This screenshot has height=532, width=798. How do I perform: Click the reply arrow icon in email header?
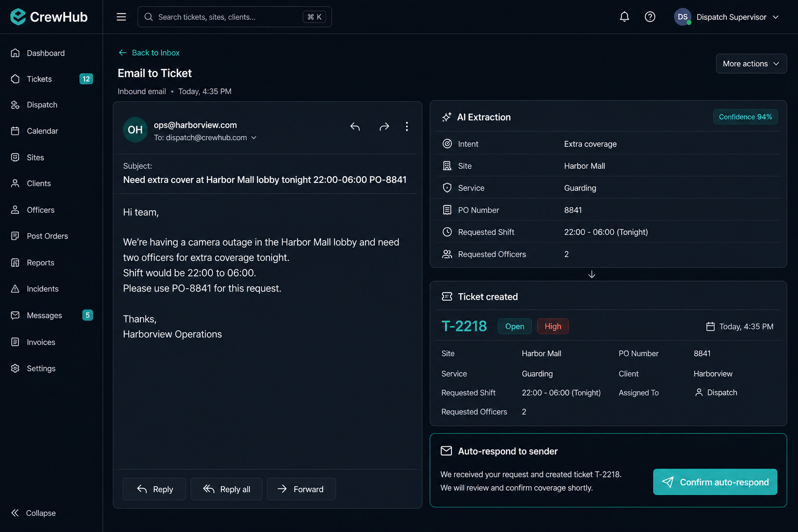355,126
